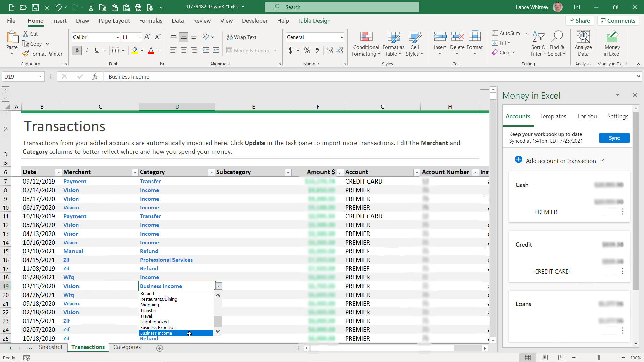Toggle Underline formatting
The image size is (644, 362).
97,50
